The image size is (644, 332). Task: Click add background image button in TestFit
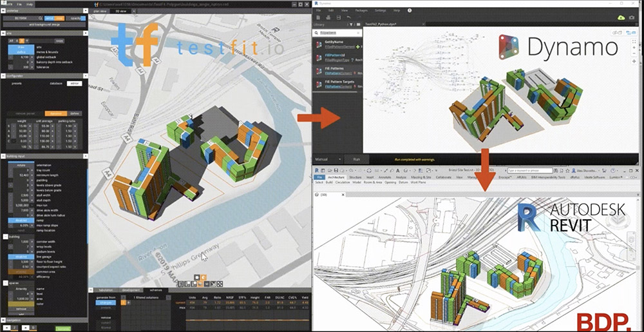[x=43, y=24]
